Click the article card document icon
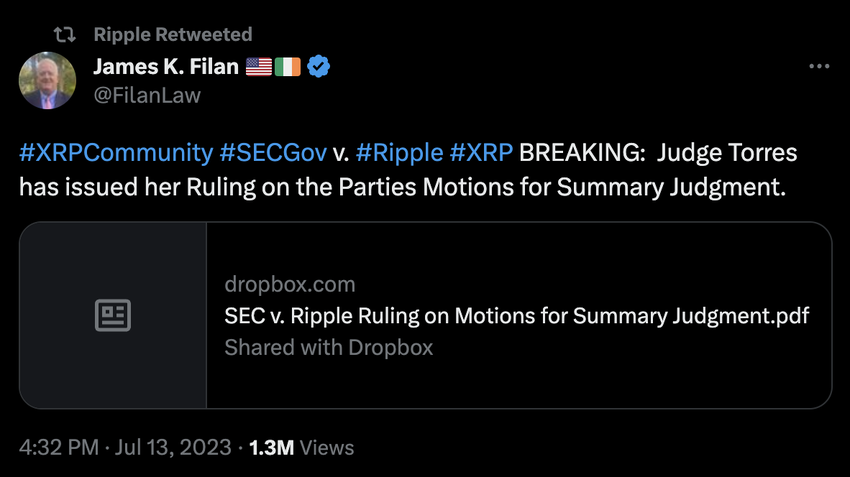Screen dimensions: 850x477 pos(113,315)
